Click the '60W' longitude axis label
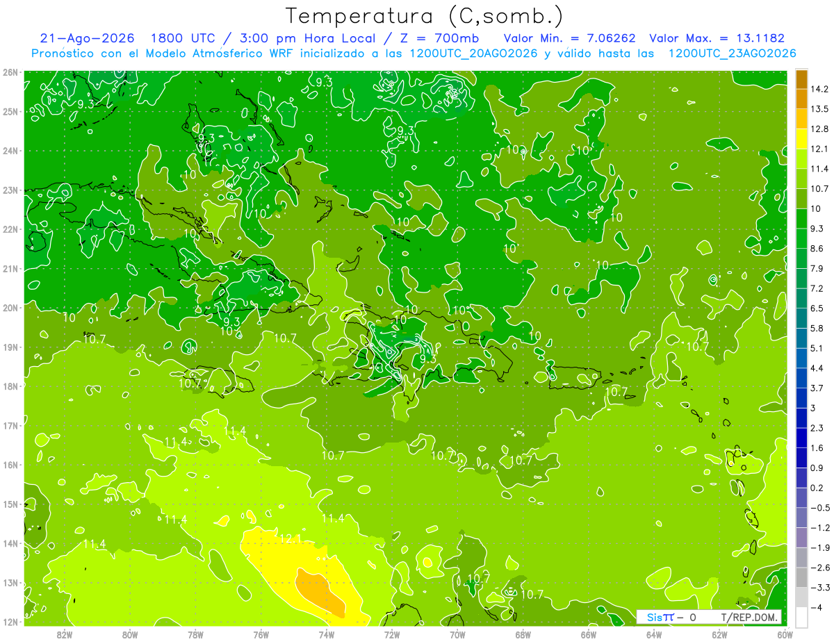The image size is (834, 644). (x=785, y=634)
